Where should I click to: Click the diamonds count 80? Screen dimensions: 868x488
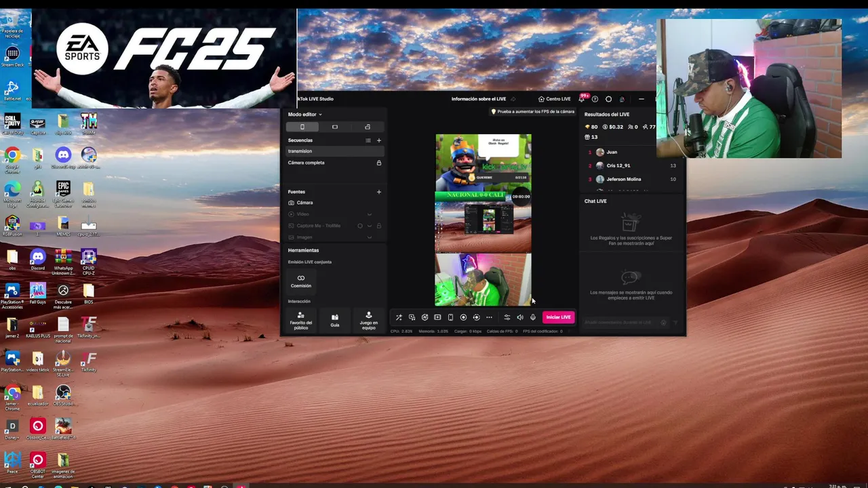pos(591,127)
